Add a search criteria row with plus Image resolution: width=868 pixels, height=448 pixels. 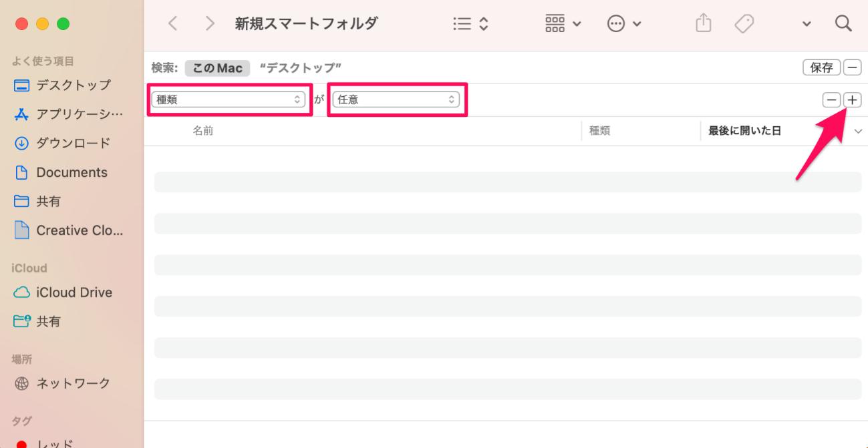[853, 100]
